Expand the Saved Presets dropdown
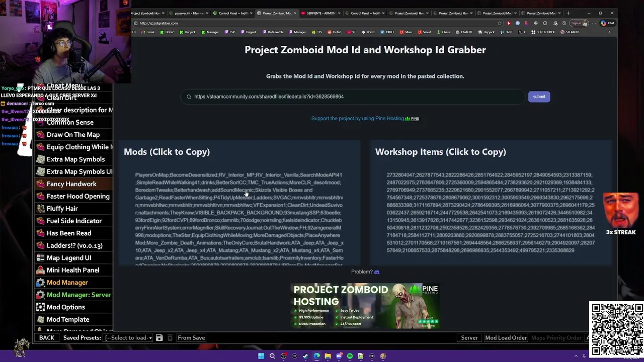Screen dimensions: 644x362 click(128, 338)
